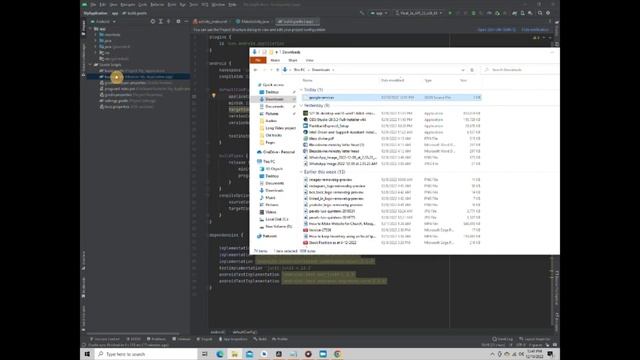Click the Expand All icon in Project panel

[160, 21]
